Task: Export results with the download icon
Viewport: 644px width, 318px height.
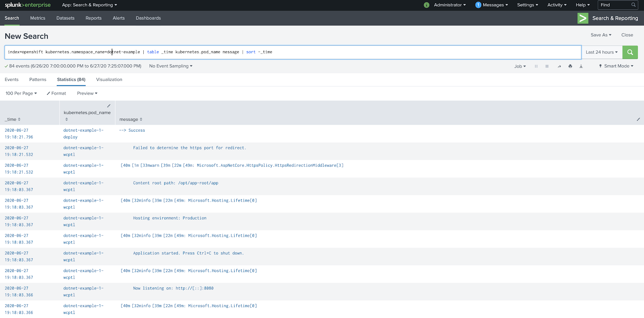Action: [x=581, y=66]
